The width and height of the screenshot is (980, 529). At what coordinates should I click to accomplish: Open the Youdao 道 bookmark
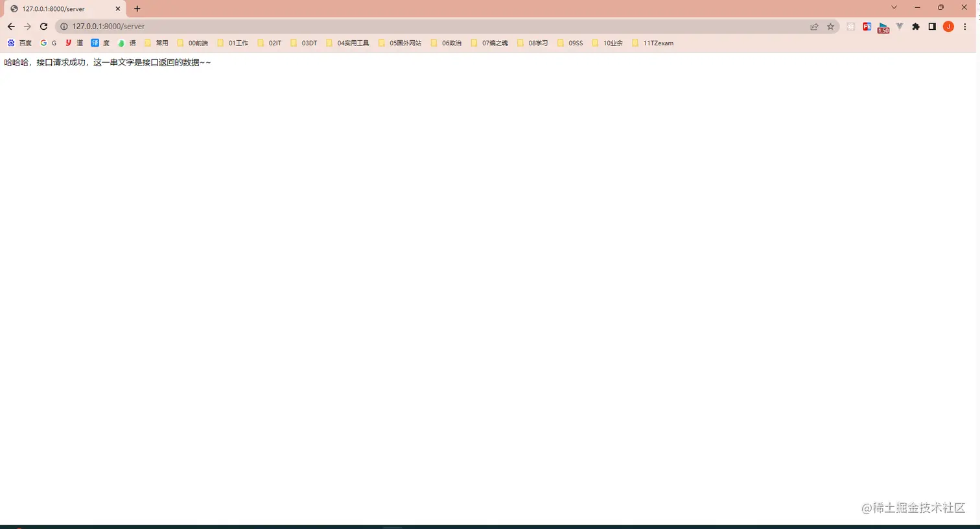tap(74, 43)
